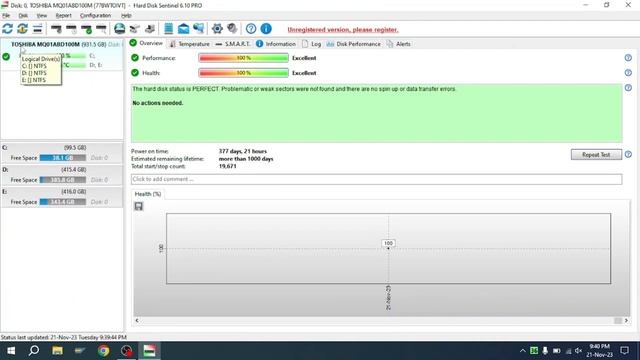Open the Configuration menu
The height and width of the screenshot is (360, 640).
tap(96, 16)
